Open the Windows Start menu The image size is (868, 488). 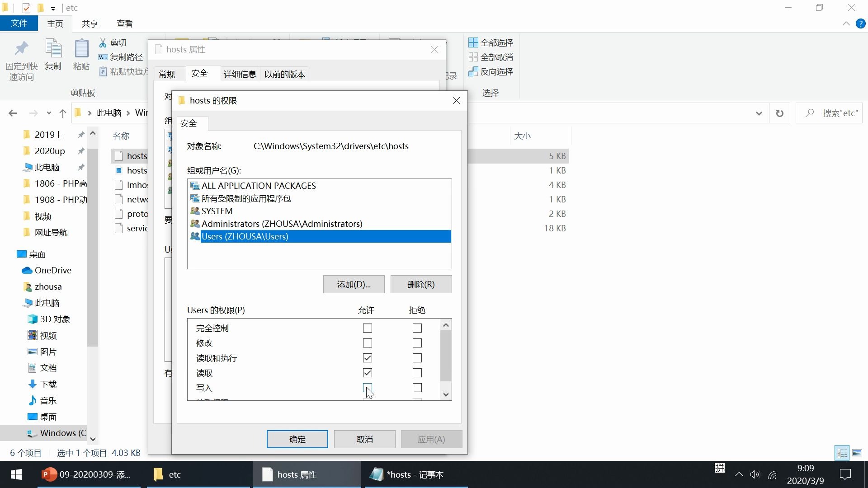[x=16, y=474]
